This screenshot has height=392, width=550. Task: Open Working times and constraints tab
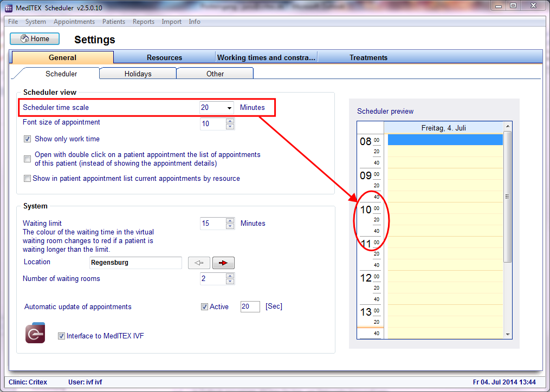click(x=266, y=57)
